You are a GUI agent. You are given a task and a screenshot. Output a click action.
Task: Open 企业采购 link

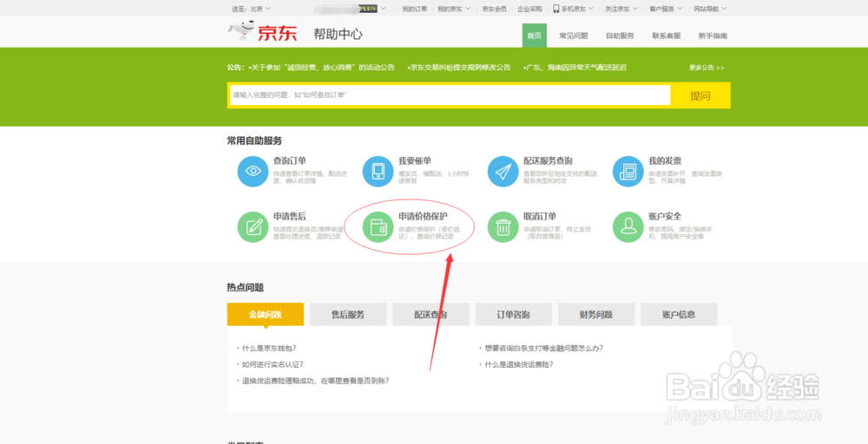click(529, 9)
